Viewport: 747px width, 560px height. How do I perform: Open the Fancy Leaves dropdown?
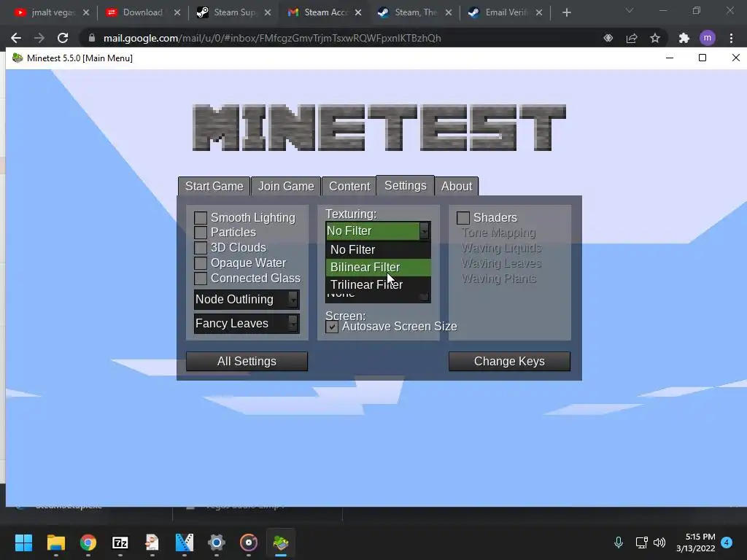click(247, 324)
